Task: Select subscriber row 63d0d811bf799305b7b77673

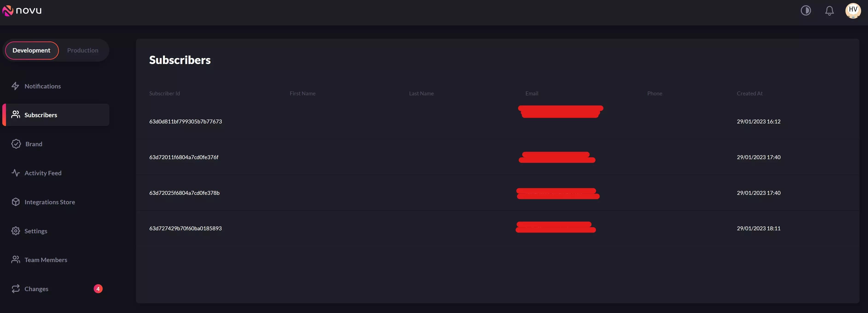Action: [x=185, y=121]
